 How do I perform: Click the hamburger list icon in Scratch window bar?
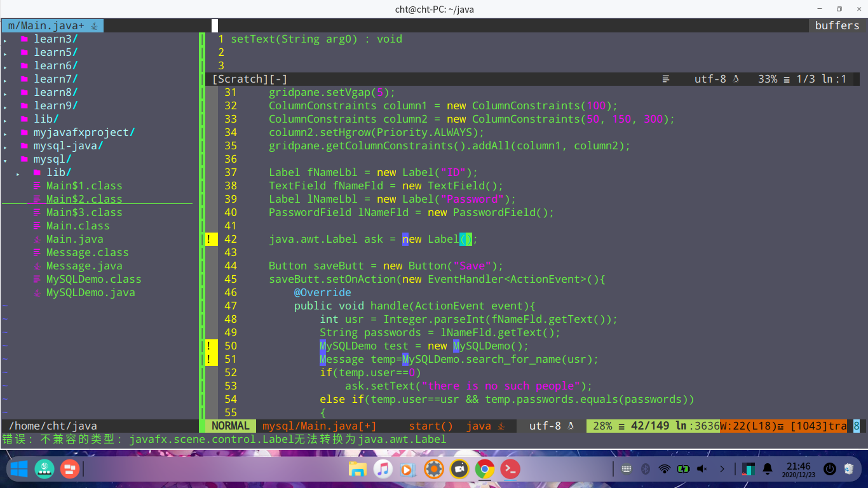click(x=666, y=79)
